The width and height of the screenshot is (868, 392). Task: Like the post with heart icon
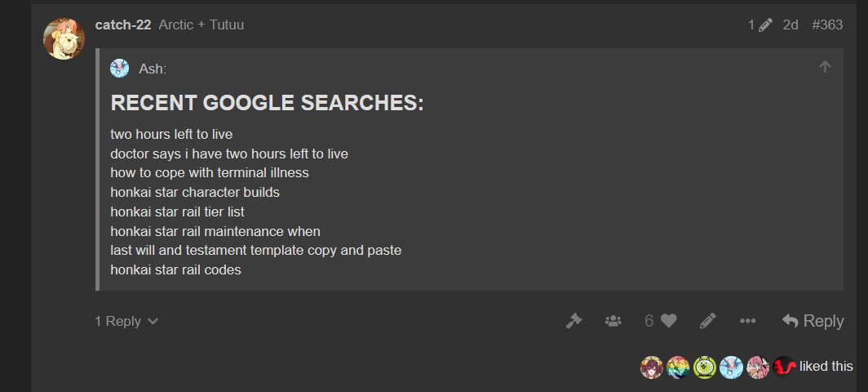click(x=669, y=321)
